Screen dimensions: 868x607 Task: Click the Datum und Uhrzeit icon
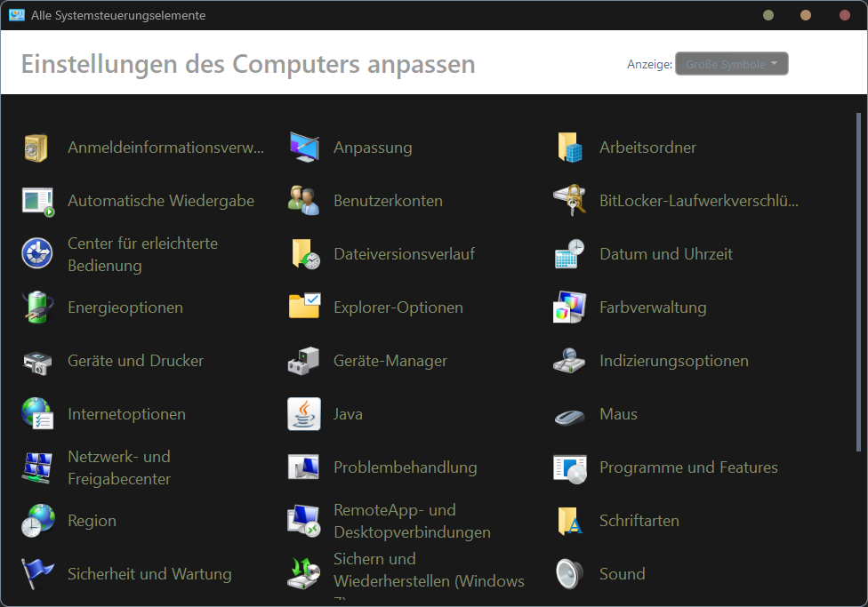point(569,254)
